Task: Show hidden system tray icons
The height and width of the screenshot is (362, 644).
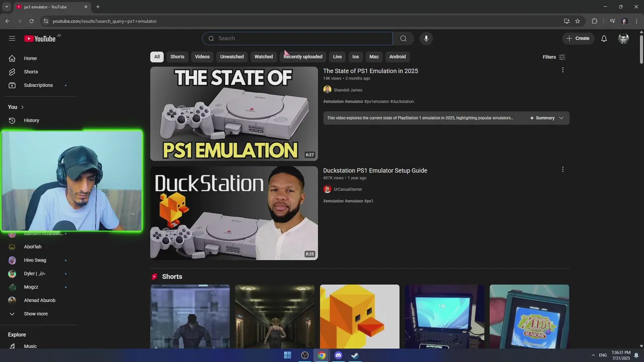Action: tap(593, 355)
